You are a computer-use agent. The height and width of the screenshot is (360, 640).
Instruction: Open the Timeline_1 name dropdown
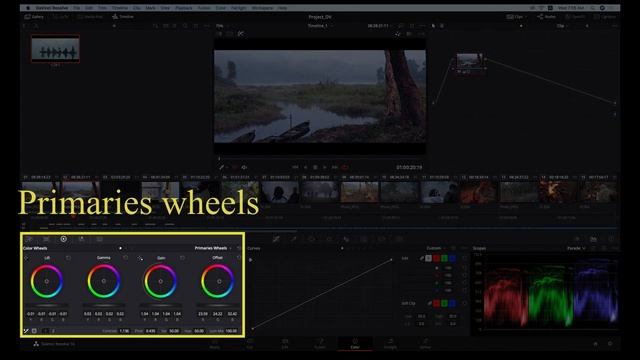[320, 26]
